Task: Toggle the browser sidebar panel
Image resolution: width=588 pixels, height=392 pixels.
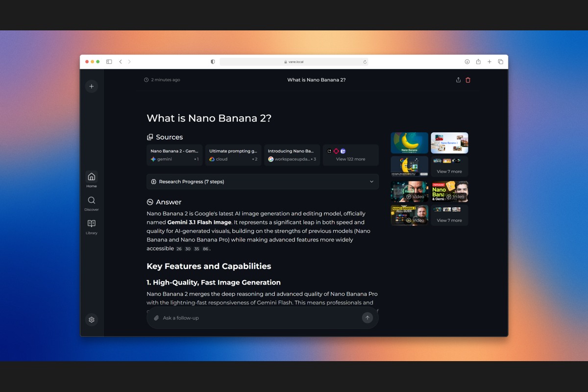Action: point(109,62)
